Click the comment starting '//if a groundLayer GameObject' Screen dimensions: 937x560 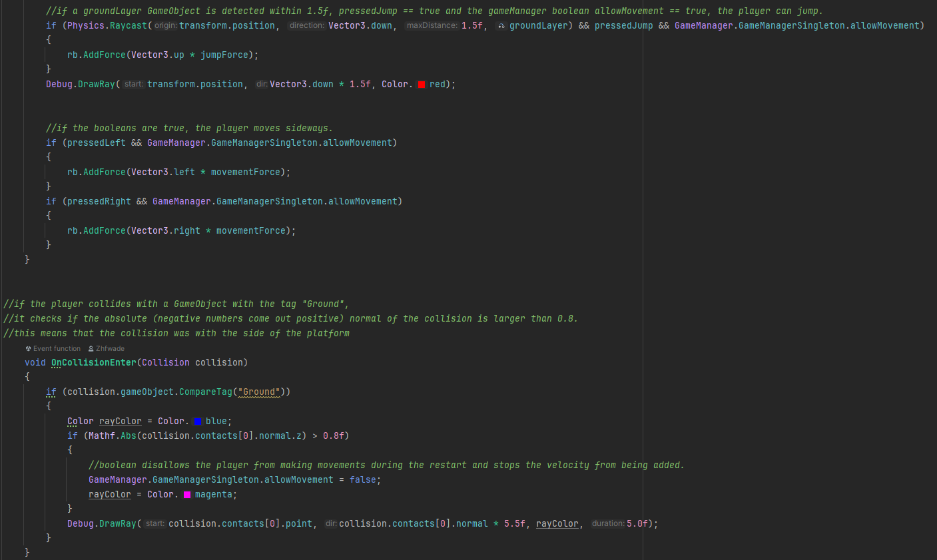434,11
